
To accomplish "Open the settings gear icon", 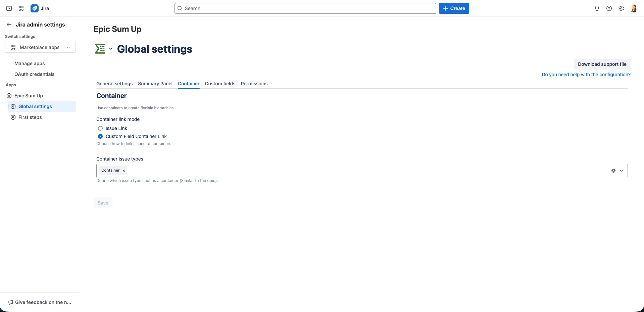I will 621,8.
